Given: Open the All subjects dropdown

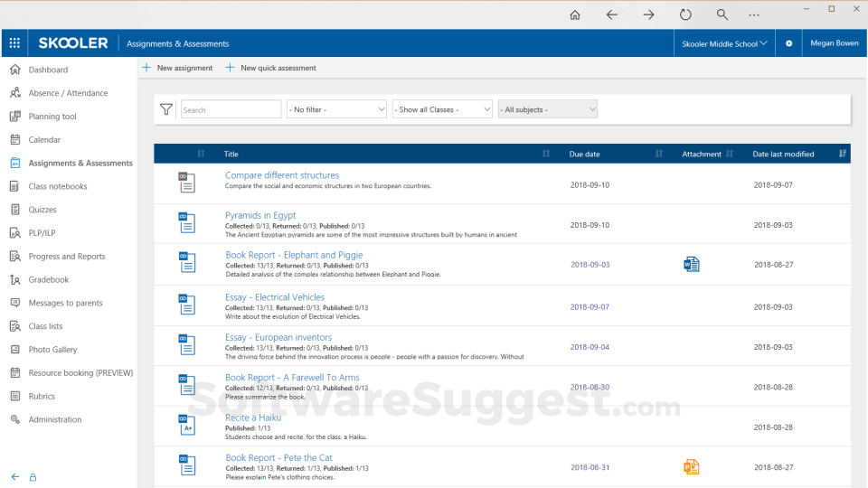Looking at the screenshot, I should (548, 109).
